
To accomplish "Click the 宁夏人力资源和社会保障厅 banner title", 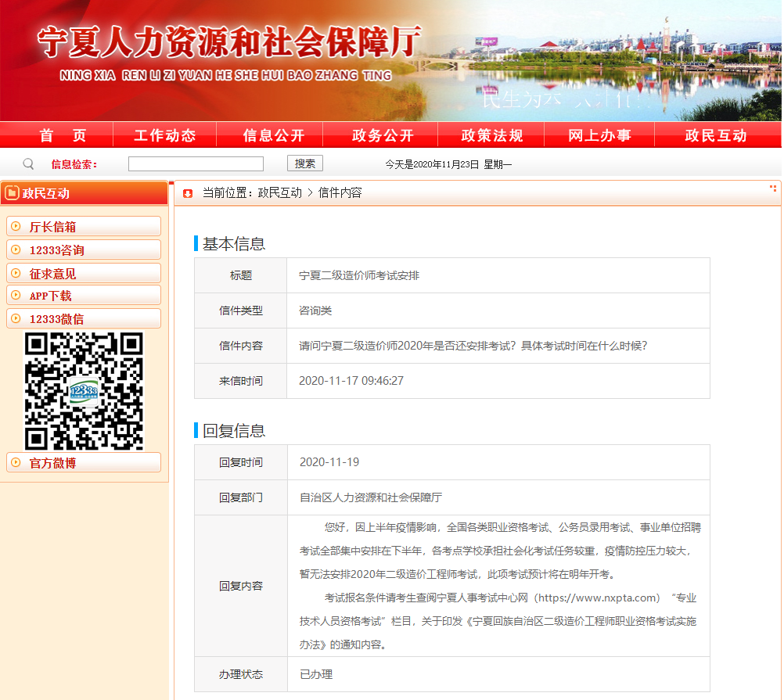I will [229, 43].
